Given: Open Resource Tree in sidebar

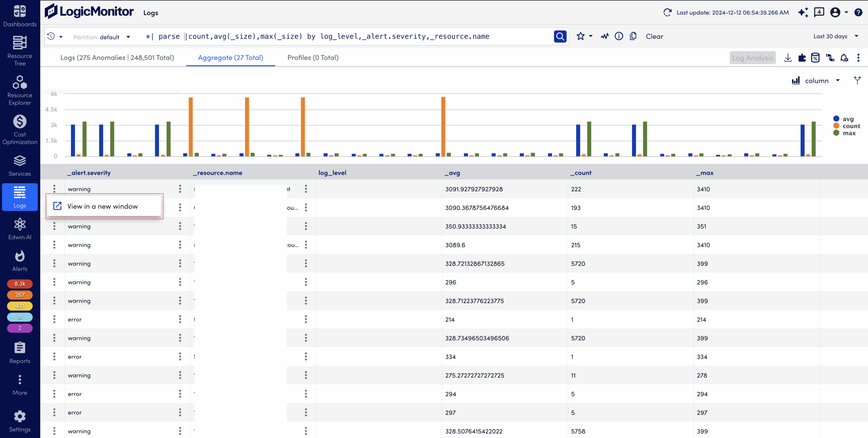Looking at the screenshot, I should (20, 51).
